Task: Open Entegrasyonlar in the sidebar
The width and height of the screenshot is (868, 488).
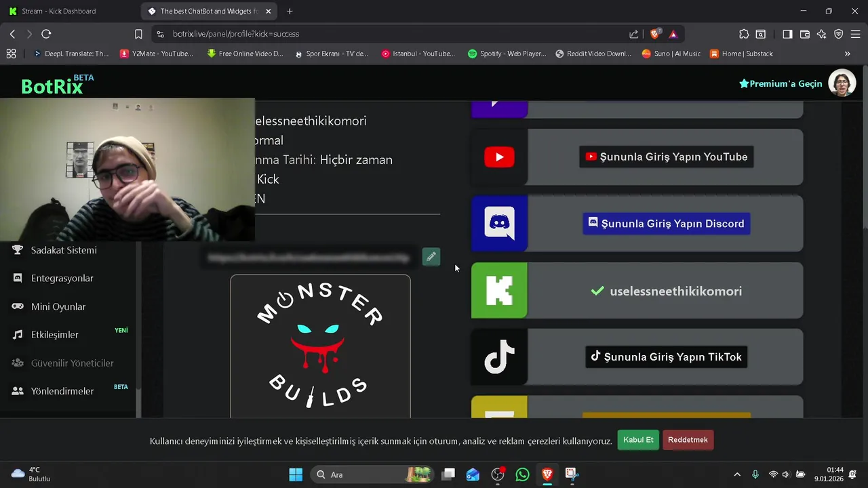Action: coord(62,278)
